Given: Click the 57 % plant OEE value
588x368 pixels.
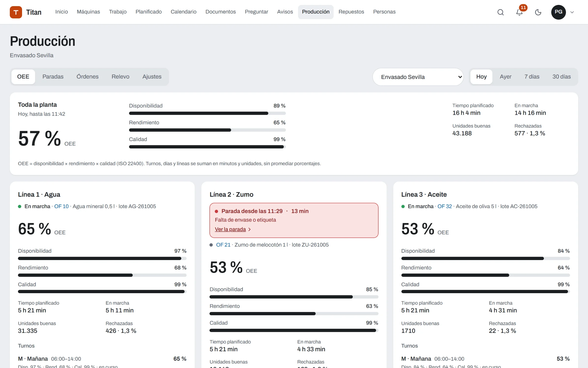Looking at the screenshot, I should pos(39,138).
